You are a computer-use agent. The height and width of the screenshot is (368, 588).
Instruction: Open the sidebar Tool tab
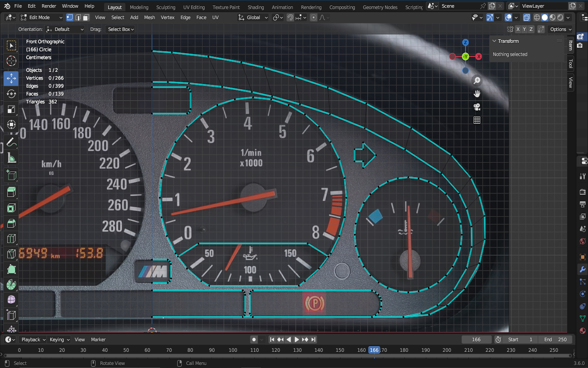click(570, 64)
